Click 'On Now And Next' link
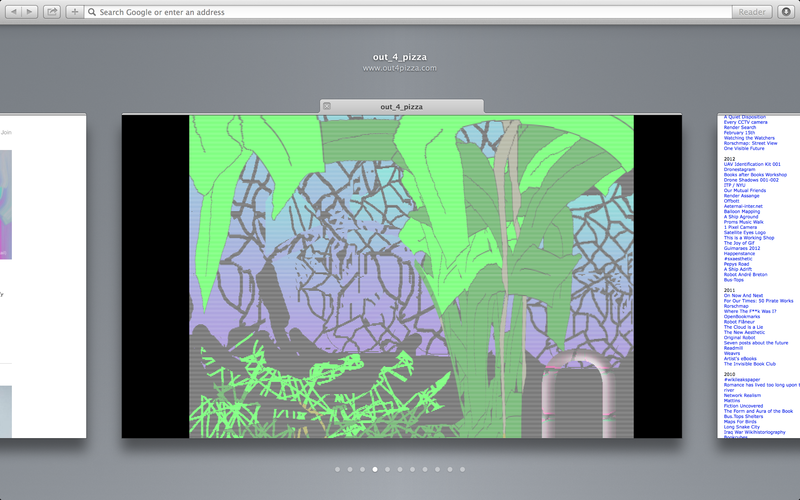Viewport: 800px width, 500px height. [x=743, y=295]
